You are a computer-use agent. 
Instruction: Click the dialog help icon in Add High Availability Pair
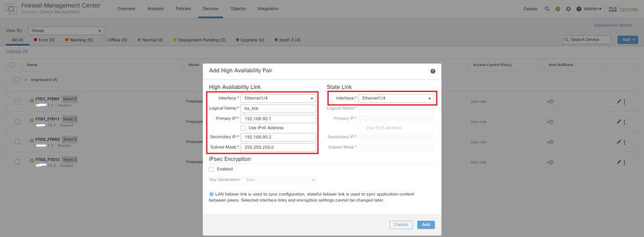tap(433, 71)
